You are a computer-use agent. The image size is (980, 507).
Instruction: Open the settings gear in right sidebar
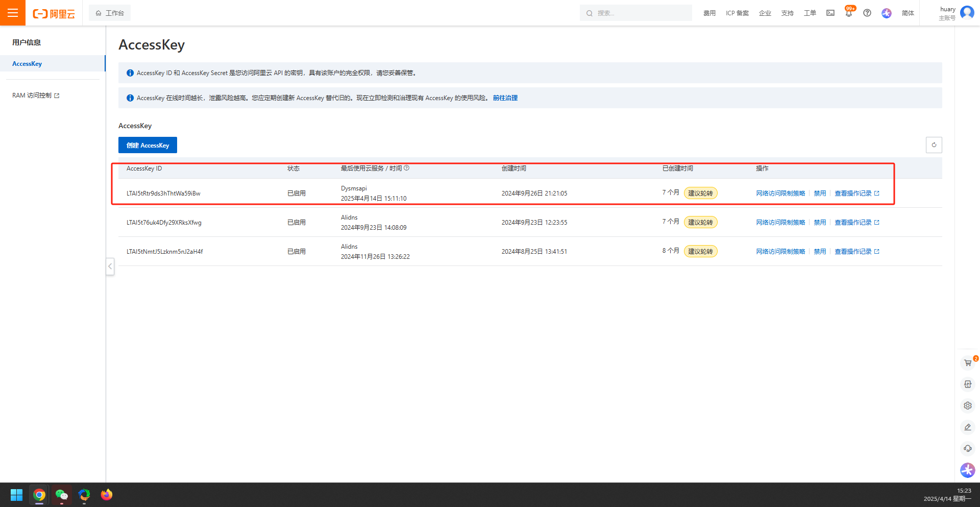(967, 406)
